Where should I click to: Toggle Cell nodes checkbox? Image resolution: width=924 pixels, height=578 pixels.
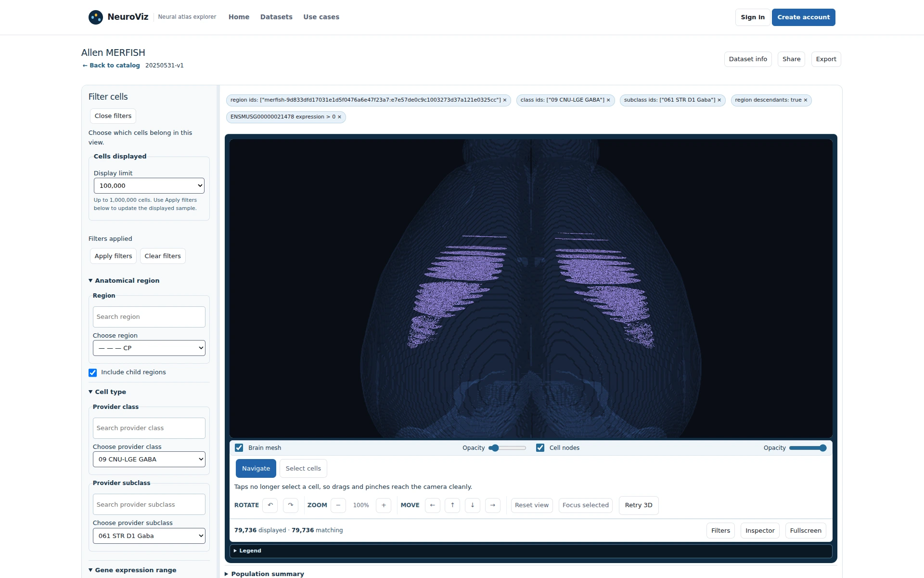point(540,448)
